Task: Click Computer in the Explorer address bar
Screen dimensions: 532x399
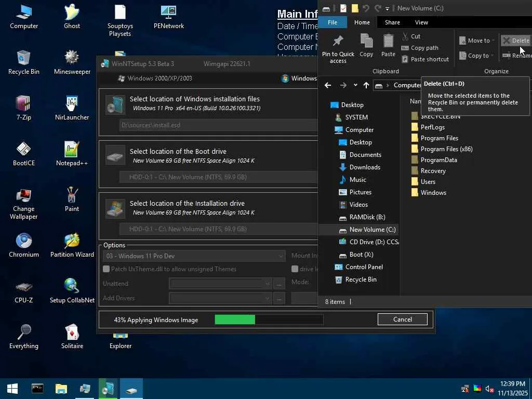Action: 407,85
